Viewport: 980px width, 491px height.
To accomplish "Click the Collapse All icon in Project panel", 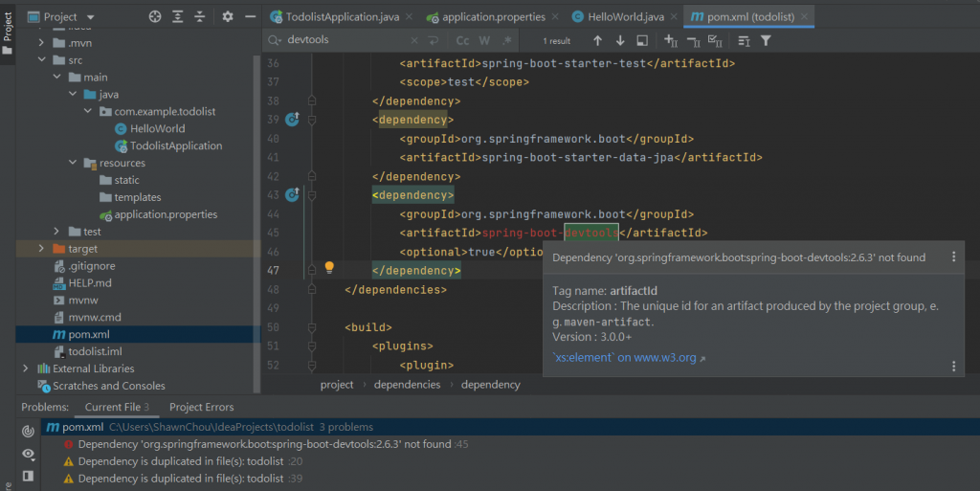I will coord(199,17).
